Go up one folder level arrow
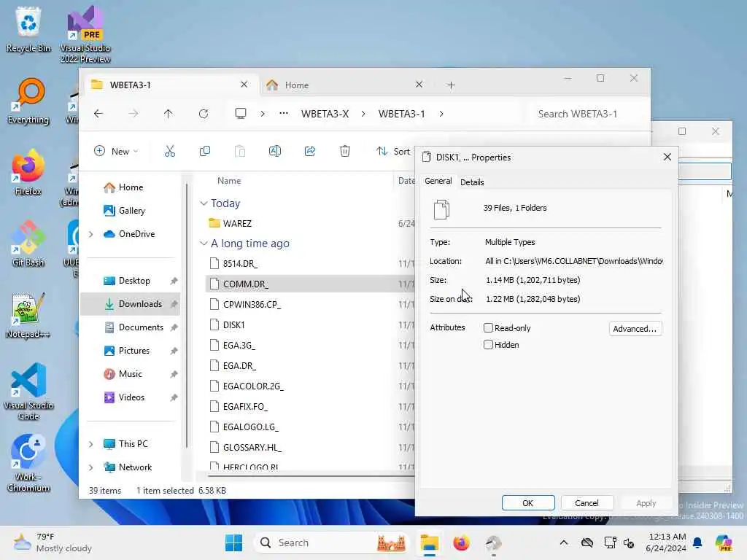Image resolution: width=747 pixels, height=560 pixels. point(169,114)
